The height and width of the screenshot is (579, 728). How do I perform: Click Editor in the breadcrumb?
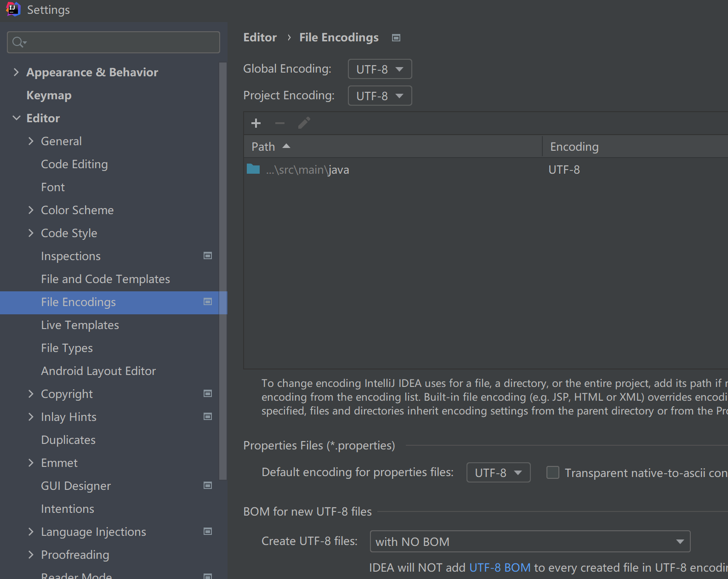coord(260,37)
